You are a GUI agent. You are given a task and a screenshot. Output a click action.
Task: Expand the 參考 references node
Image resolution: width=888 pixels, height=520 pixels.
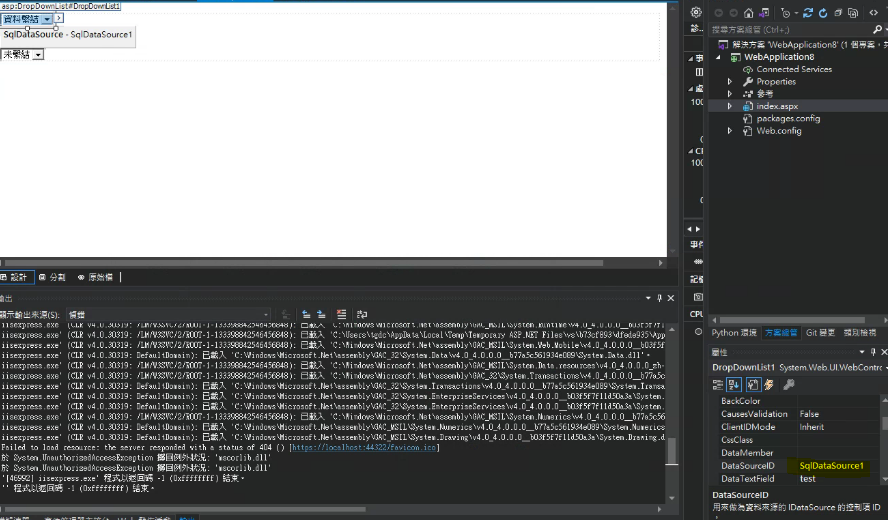click(x=730, y=94)
